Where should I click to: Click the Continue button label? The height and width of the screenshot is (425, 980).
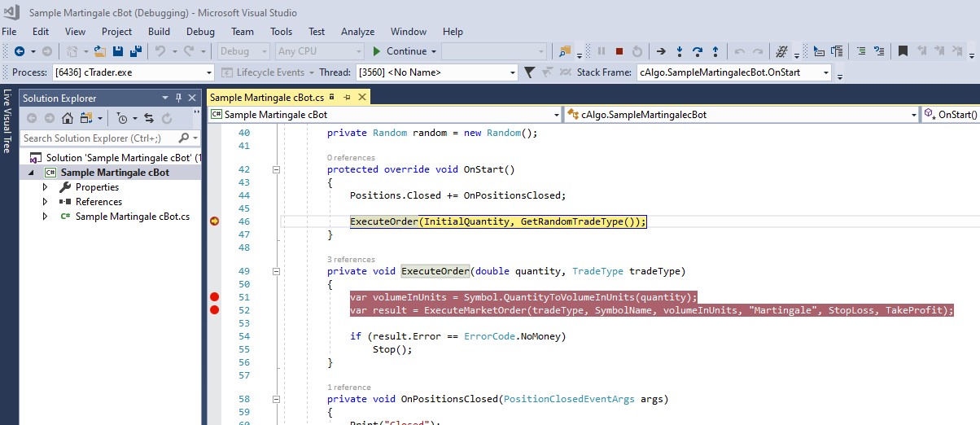click(x=407, y=51)
